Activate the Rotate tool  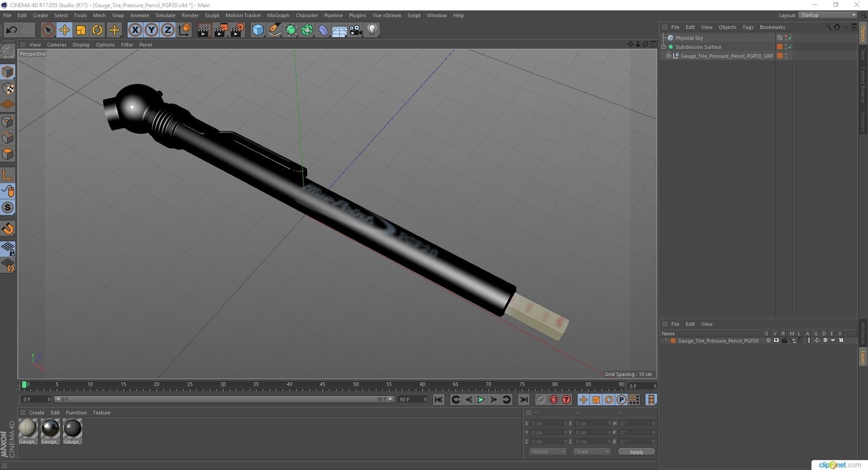click(x=97, y=30)
